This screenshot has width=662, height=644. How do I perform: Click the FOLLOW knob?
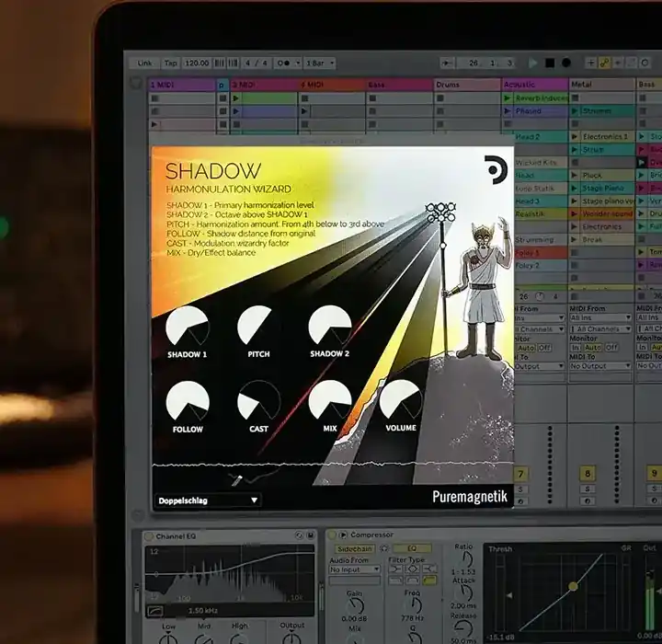[188, 402]
